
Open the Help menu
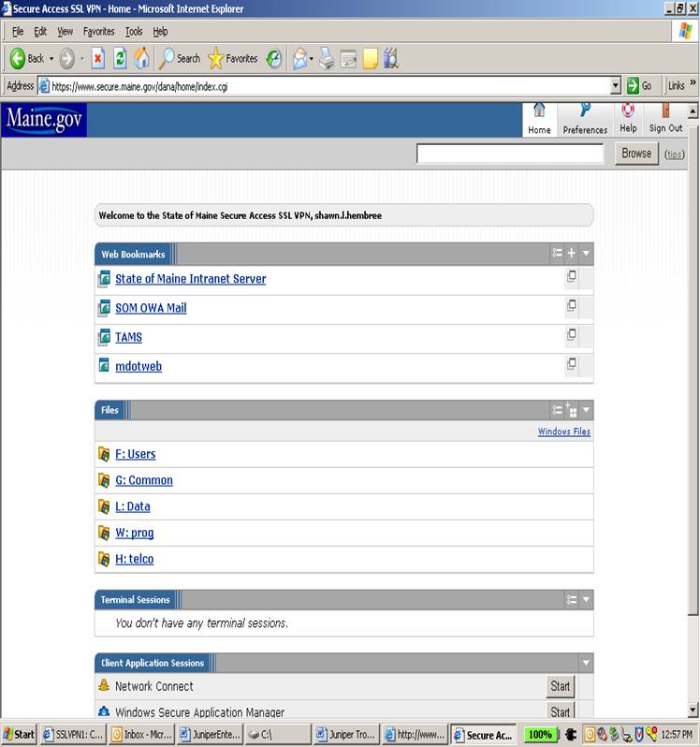click(x=160, y=32)
